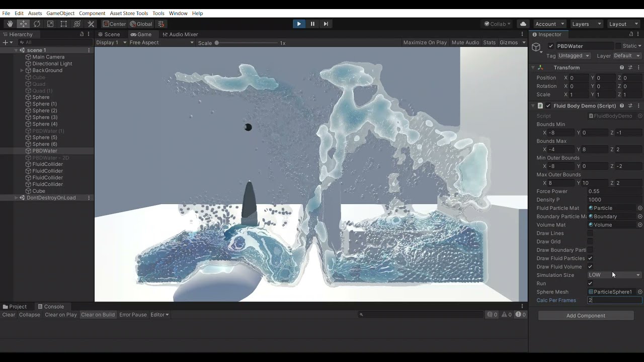Screen dimensions: 644x362
Task: Select the Scale tool
Action: coord(50,24)
